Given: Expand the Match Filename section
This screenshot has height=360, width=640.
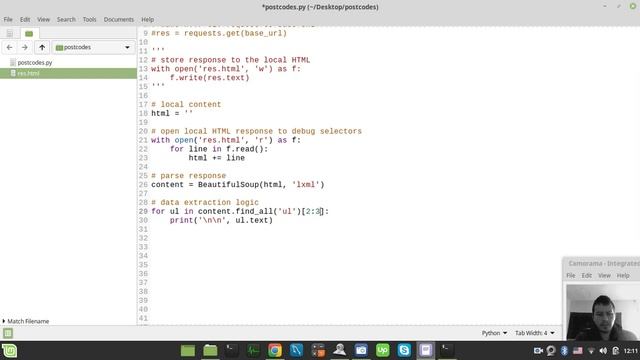Looking at the screenshot, I should tap(25, 321).
